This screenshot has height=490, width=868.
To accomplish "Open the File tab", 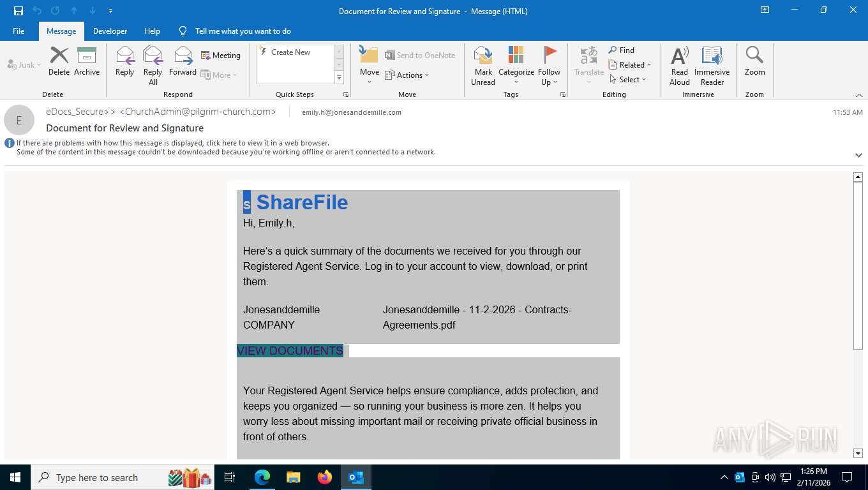I will click(x=19, y=31).
